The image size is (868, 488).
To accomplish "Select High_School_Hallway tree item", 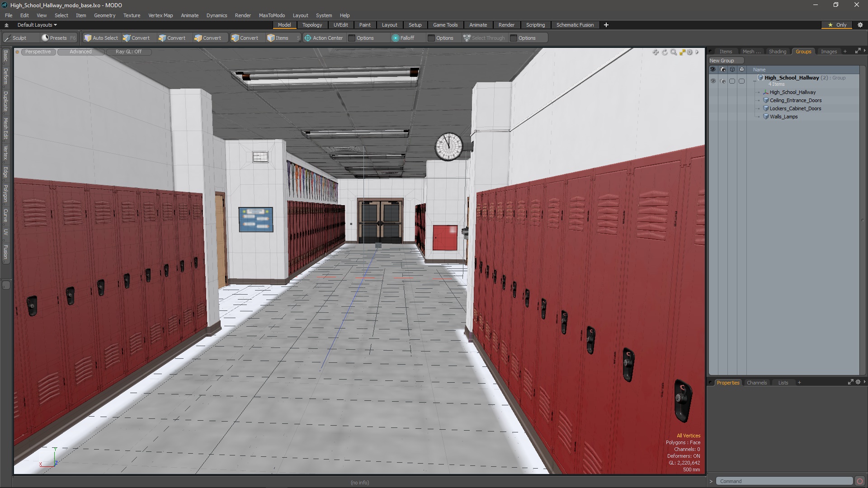I will (x=793, y=92).
